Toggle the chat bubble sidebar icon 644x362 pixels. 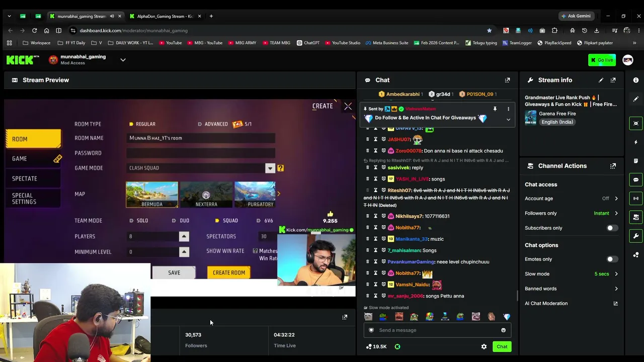(636, 179)
